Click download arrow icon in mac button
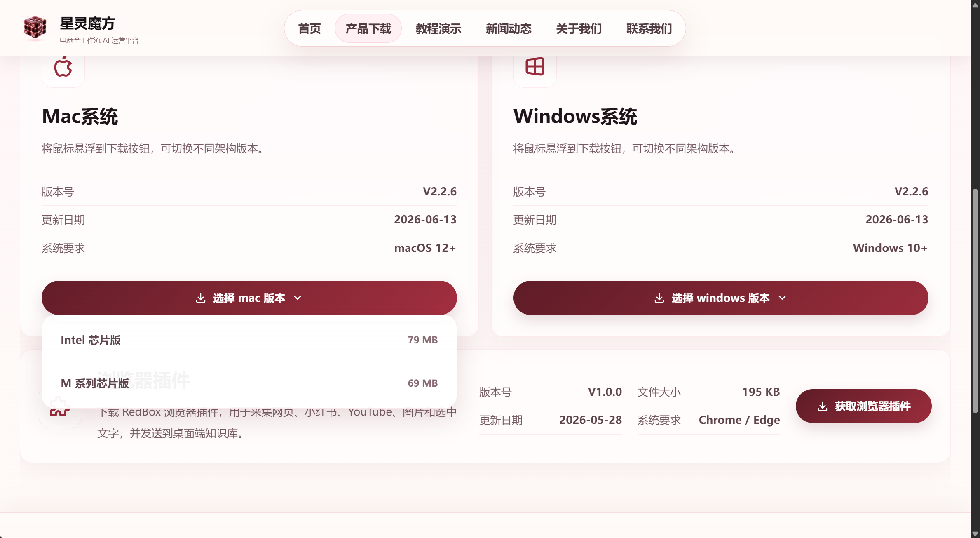This screenshot has height=538, width=980. point(201,298)
